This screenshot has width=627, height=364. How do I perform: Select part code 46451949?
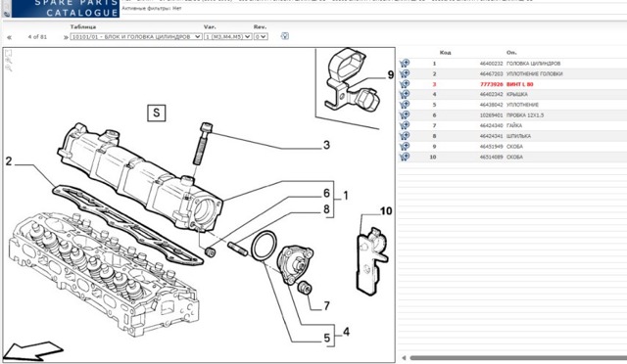(491, 146)
